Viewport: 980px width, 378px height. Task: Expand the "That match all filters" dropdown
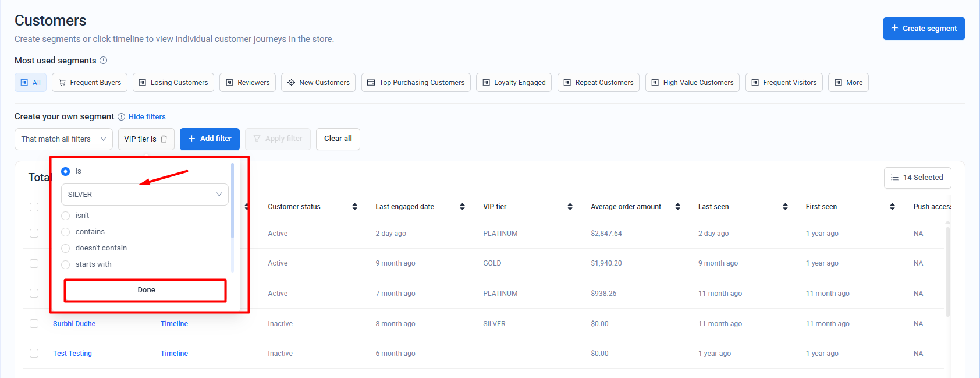(x=63, y=139)
